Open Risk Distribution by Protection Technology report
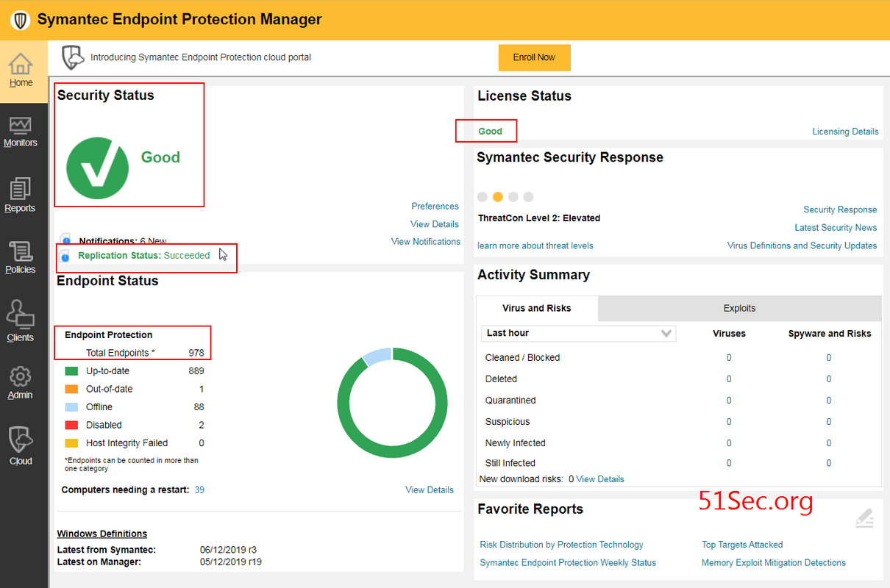Image resolution: width=890 pixels, height=588 pixels. point(561,545)
